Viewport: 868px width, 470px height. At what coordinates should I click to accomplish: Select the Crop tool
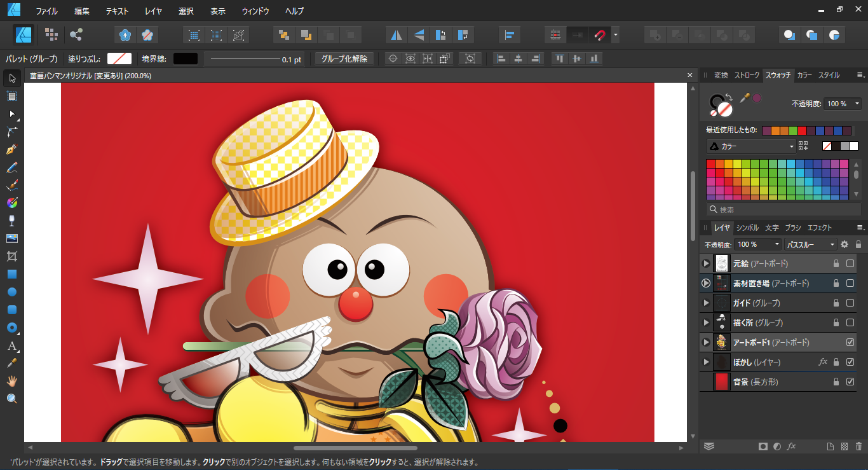point(11,256)
